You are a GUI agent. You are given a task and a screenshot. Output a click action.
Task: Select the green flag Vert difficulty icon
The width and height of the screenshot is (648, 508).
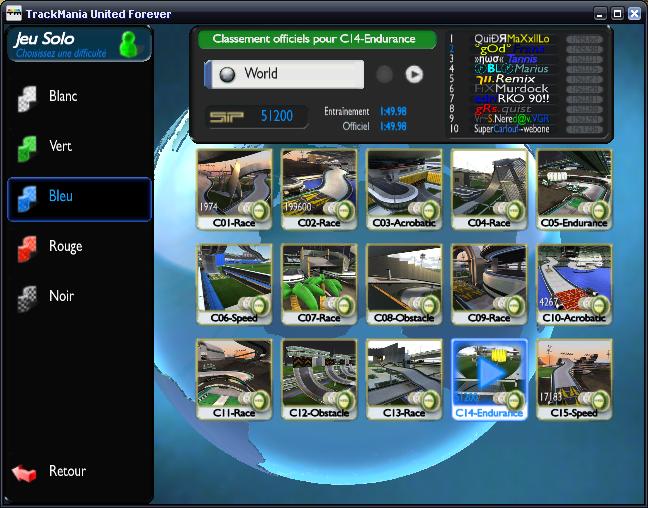click(x=26, y=148)
